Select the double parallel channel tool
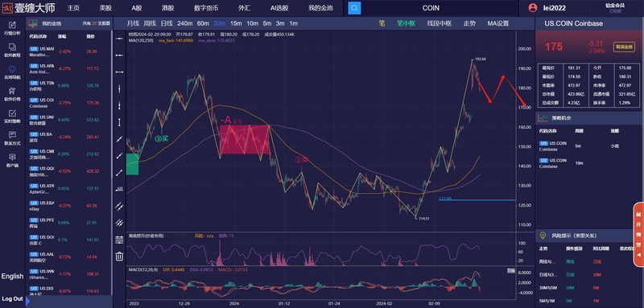The width and height of the screenshot is (644, 308). point(119,207)
